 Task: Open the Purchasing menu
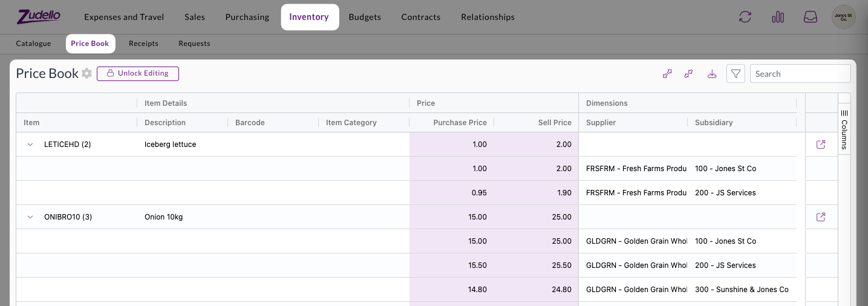pyautogui.click(x=247, y=17)
